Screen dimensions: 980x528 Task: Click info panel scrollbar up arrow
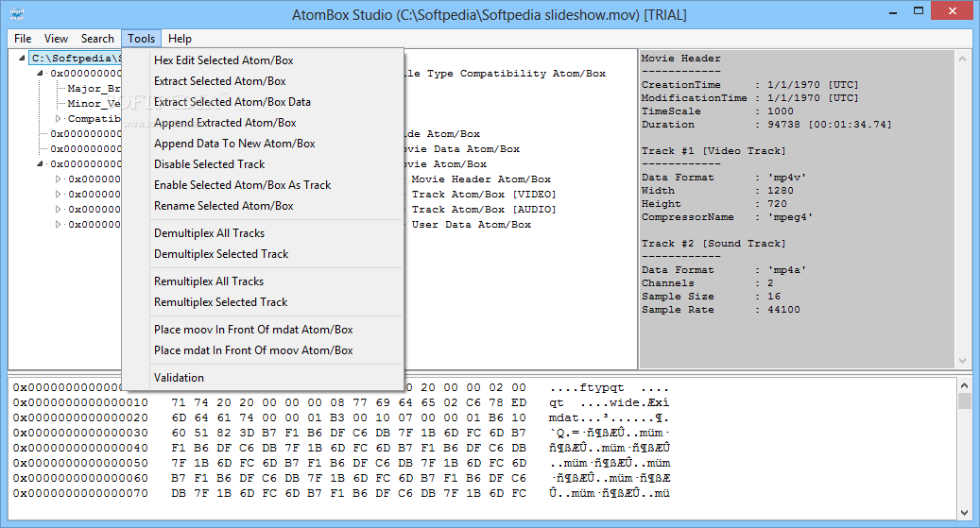(962, 59)
